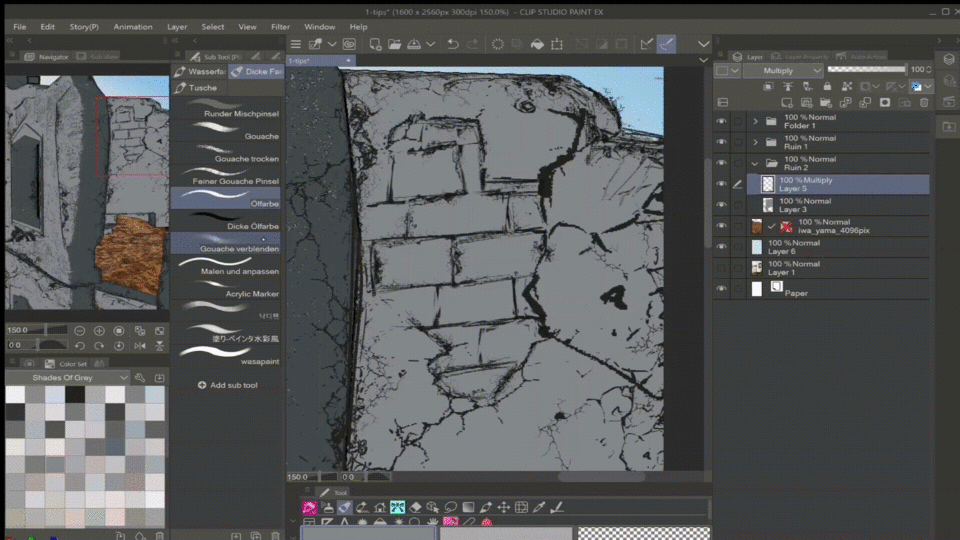The width and height of the screenshot is (960, 540).
Task: Hide the Layer 5 visibility eye
Action: (721, 184)
